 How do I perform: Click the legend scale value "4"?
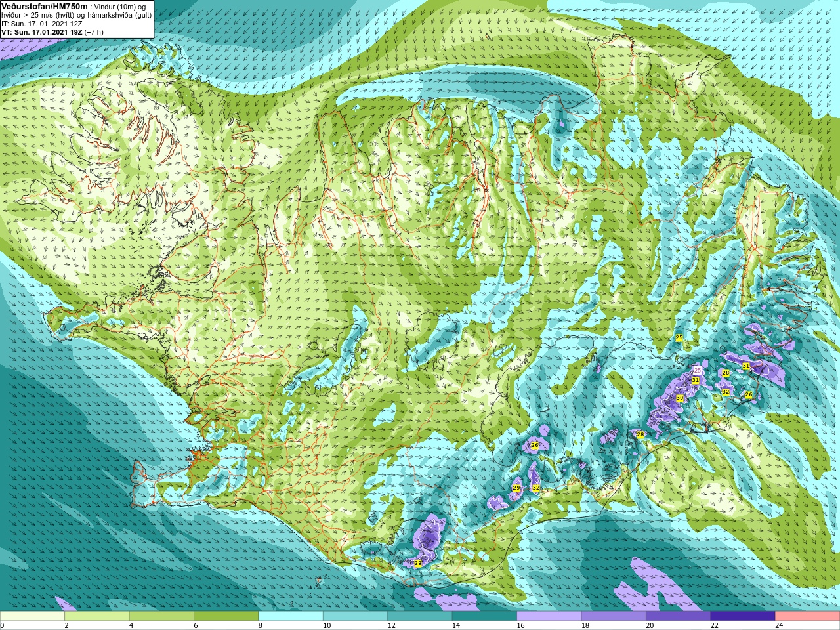point(131,625)
